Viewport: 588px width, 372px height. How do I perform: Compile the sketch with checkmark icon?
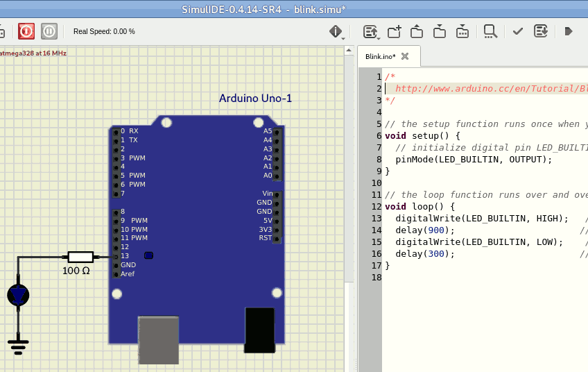tap(518, 31)
